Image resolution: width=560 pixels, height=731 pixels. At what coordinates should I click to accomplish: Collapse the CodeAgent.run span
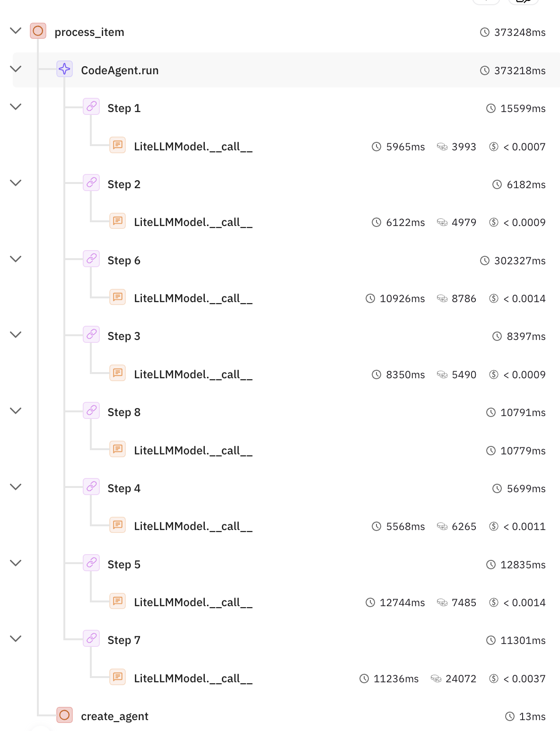click(x=16, y=69)
